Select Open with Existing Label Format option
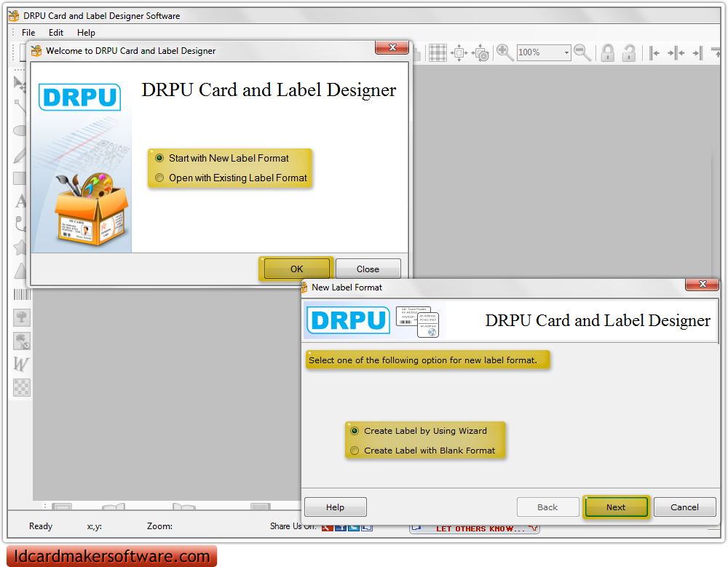Image resolution: width=728 pixels, height=567 pixels. (232, 178)
